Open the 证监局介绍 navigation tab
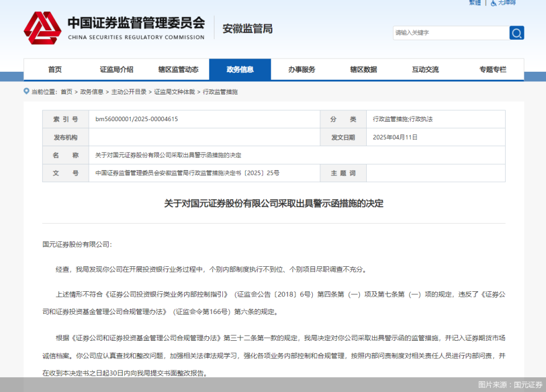This screenshot has height=392, width=546. [116, 69]
